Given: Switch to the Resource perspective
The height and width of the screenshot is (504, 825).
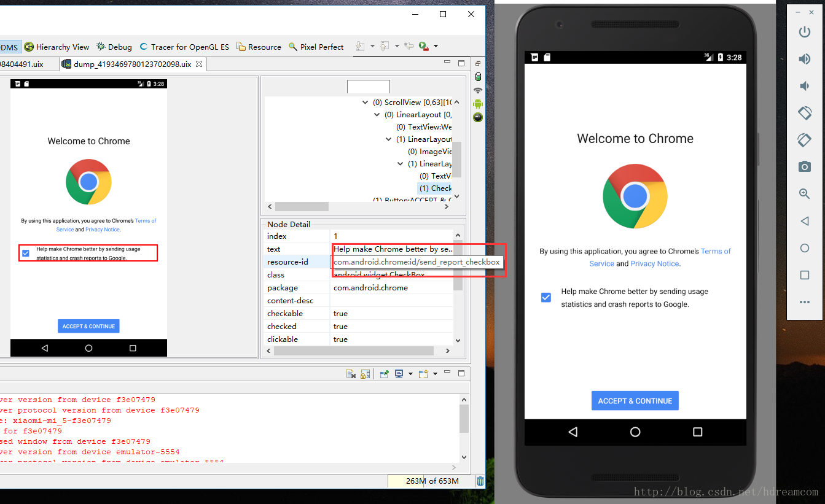Looking at the screenshot, I should click(259, 47).
